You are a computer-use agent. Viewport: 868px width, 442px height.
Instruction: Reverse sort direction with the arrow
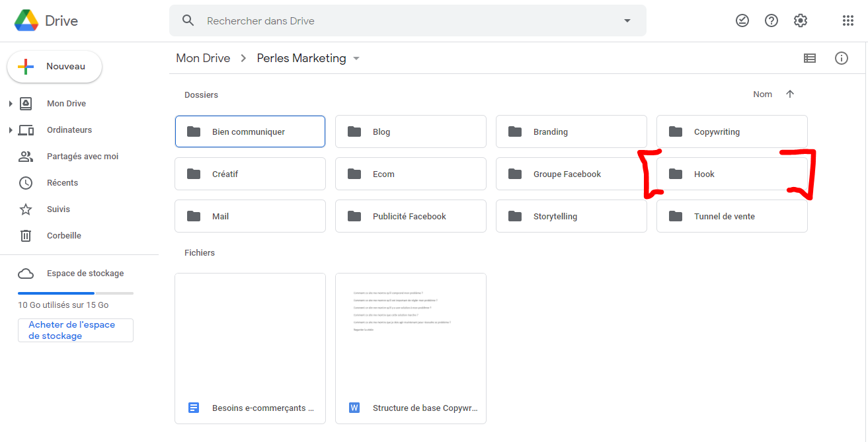(x=789, y=94)
